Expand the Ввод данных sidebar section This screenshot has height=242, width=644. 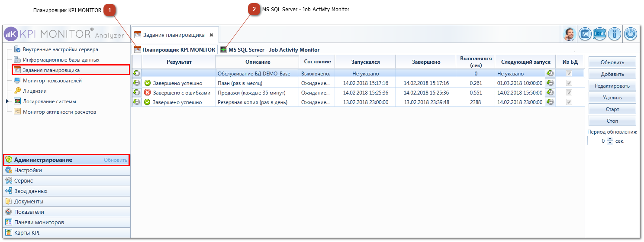tap(66, 191)
